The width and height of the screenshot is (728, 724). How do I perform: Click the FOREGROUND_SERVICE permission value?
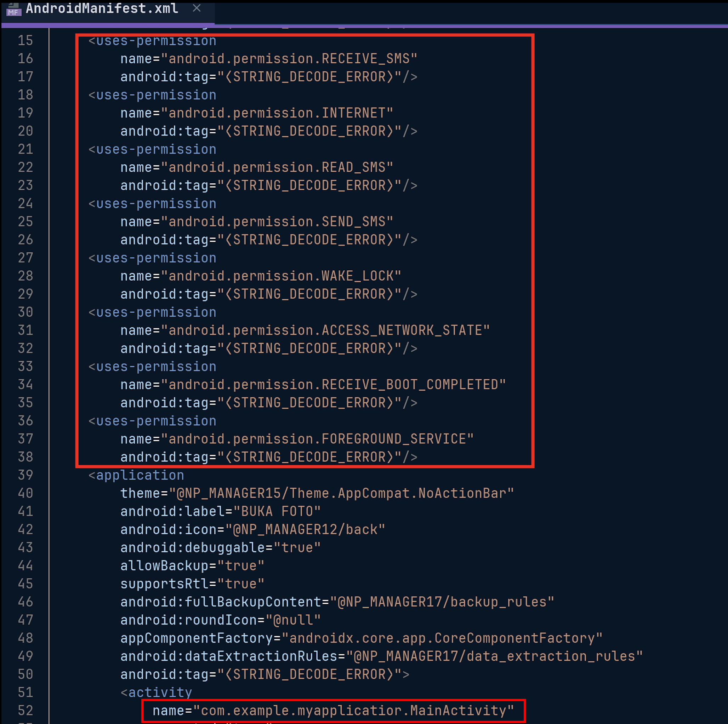pos(317,439)
